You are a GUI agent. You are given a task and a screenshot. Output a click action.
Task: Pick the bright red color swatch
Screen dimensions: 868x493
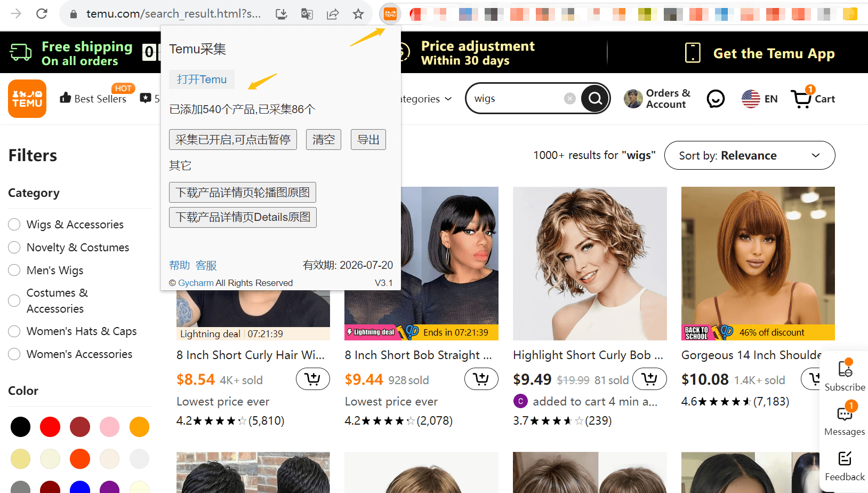[x=50, y=427]
